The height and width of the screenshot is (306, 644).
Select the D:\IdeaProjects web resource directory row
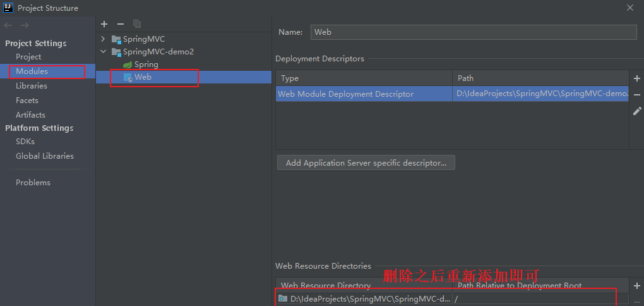pyautogui.click(x=452, y=299)
